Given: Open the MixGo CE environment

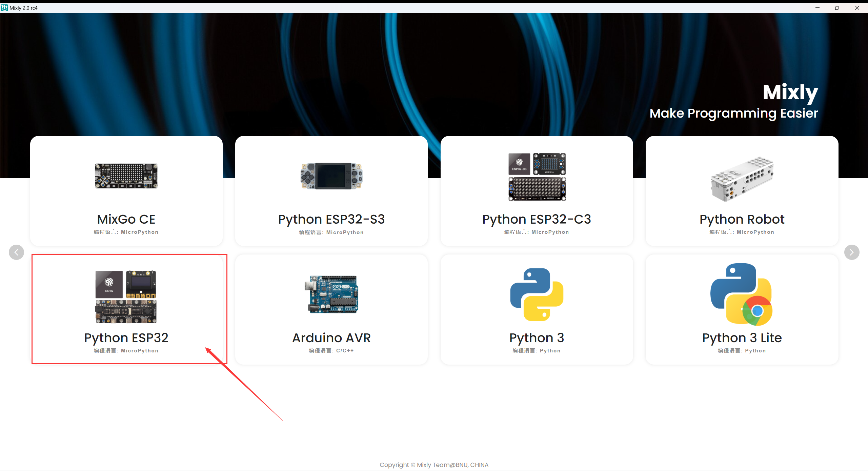Looking at the screenshot, I should [x=126, y=190].
